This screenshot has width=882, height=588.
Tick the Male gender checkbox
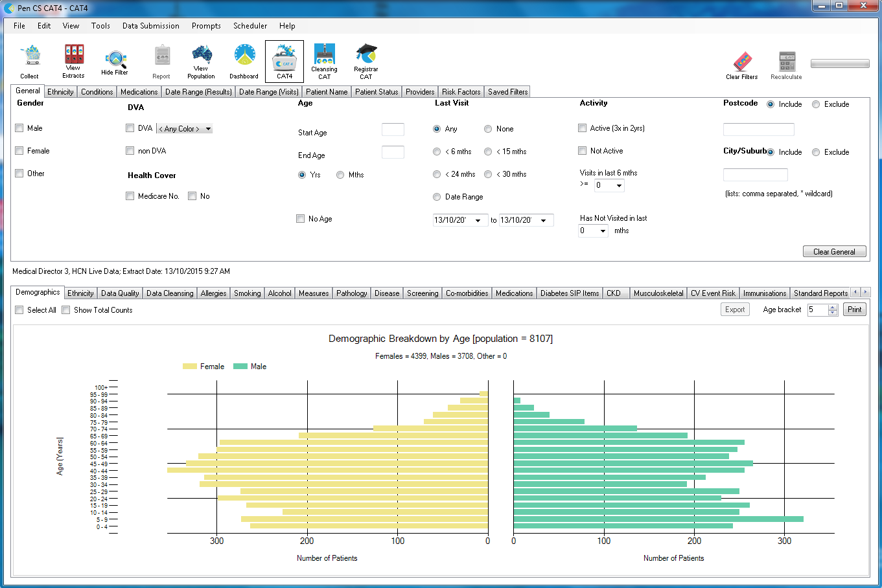tap(19, 128)
